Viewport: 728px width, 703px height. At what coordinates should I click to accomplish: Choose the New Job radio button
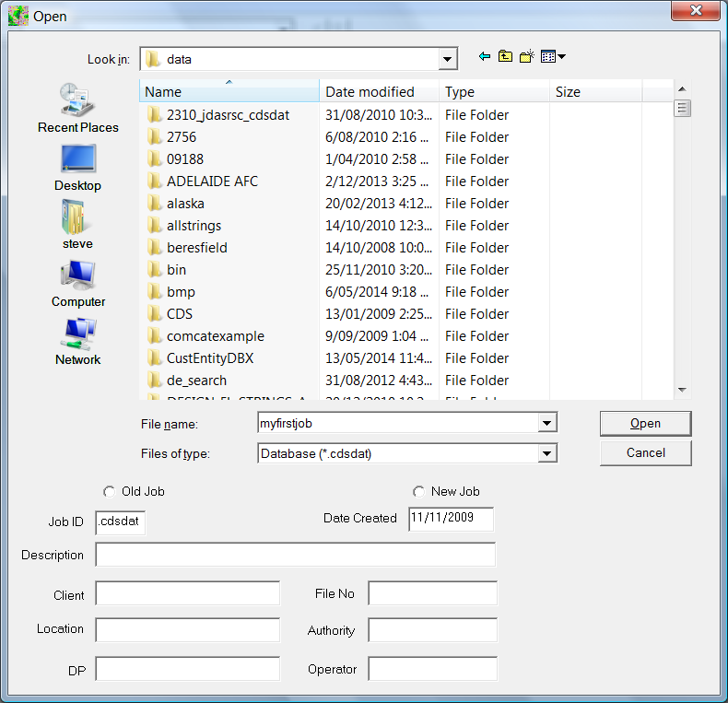(x=419, y=492)
